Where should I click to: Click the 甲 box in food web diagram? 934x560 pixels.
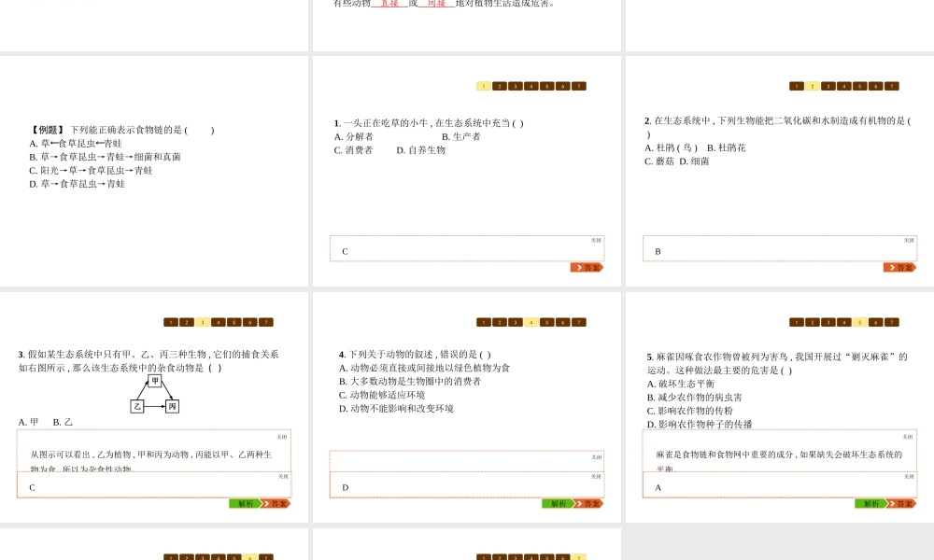coord(155,381)
